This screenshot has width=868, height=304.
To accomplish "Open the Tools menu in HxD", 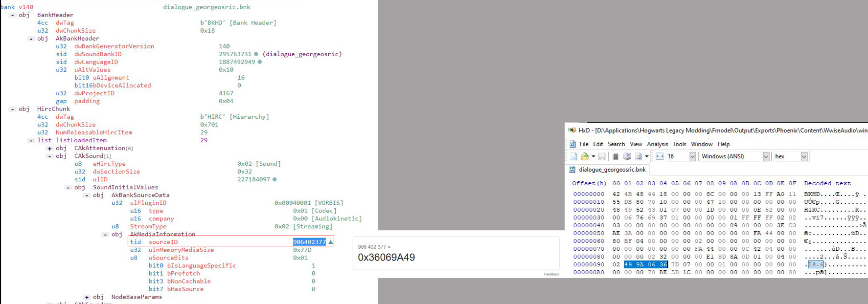I will tap(679, 144).
